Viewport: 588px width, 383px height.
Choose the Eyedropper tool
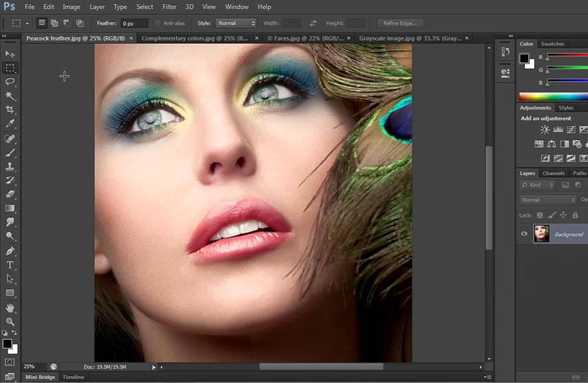(x=10, y=124)
